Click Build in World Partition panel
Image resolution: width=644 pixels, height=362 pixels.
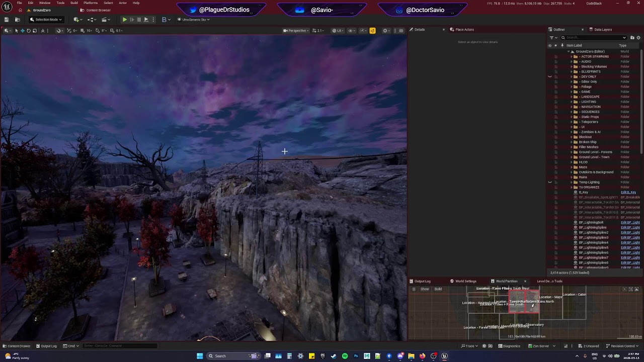[438, 289]
